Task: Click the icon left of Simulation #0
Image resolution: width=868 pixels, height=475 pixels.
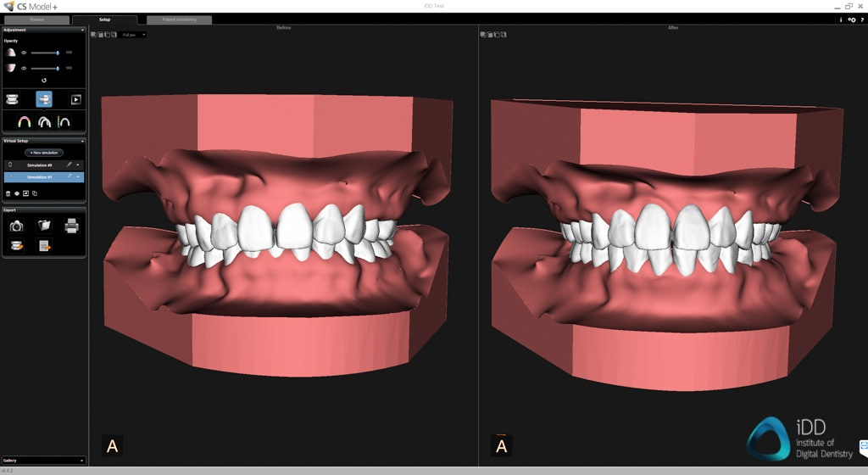Action: [10, 165]
